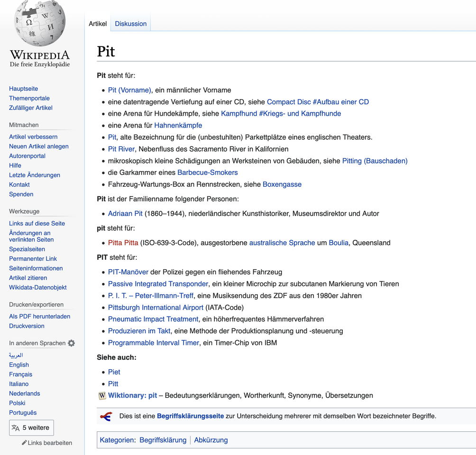Image resolution: width=476 pixels, height=455 pixels.
Task: Open Produzieren im Takt link
Action: [x=139, y=331]
